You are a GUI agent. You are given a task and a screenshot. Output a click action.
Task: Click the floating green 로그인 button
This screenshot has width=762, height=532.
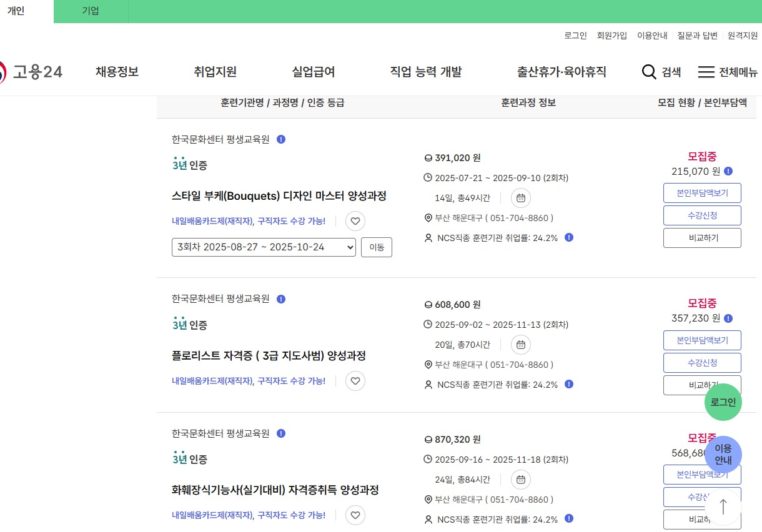point(723,403)
